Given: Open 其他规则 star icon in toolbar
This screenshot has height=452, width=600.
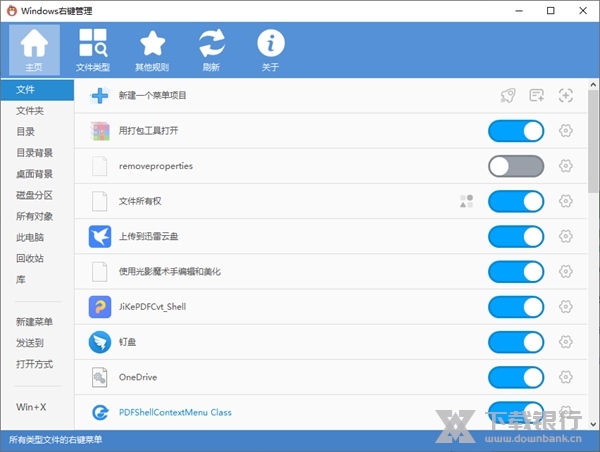Looking at the screenshot, I should pos(152,50).
